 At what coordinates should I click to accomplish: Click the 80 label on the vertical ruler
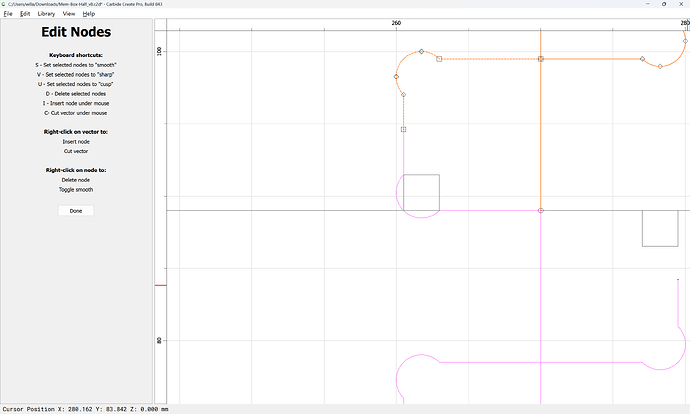pos(159,341)
